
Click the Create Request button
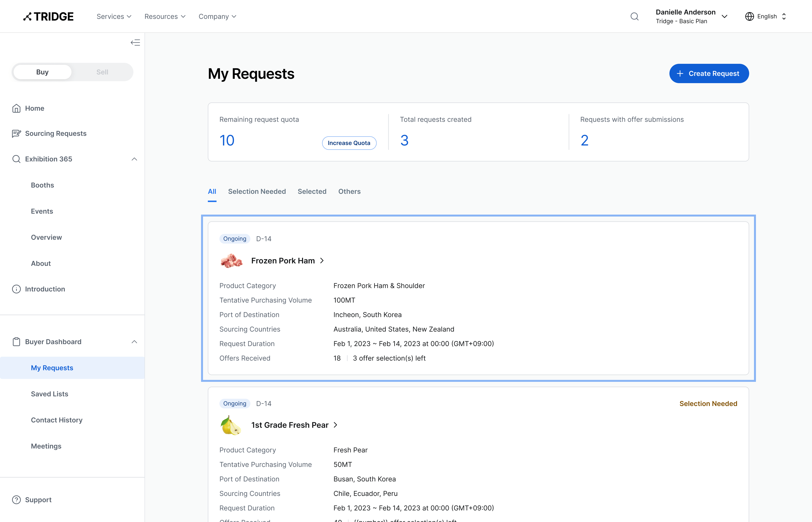coord(709,73)
